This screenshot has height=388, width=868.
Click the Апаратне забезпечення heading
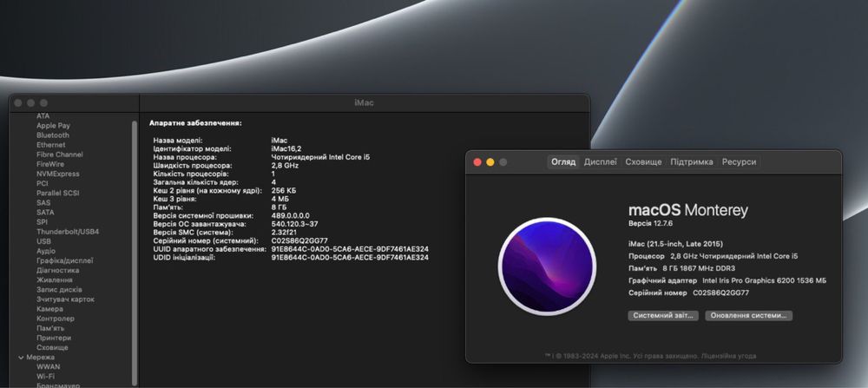(195, 123)
